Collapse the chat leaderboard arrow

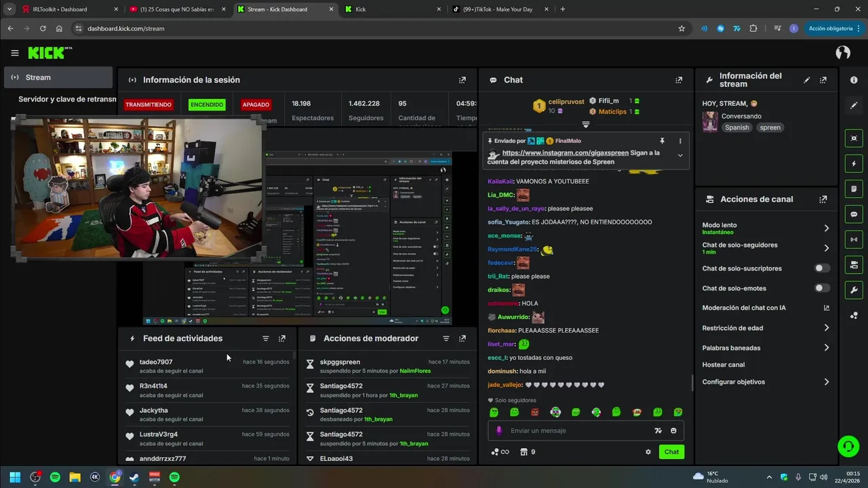coord(586,125)
